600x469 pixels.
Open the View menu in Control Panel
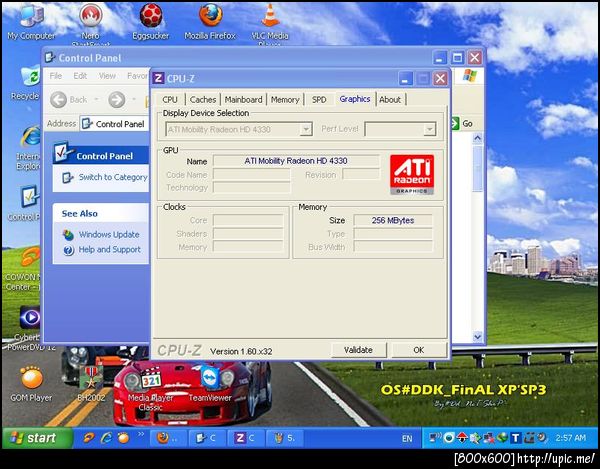tap(107, 76)
